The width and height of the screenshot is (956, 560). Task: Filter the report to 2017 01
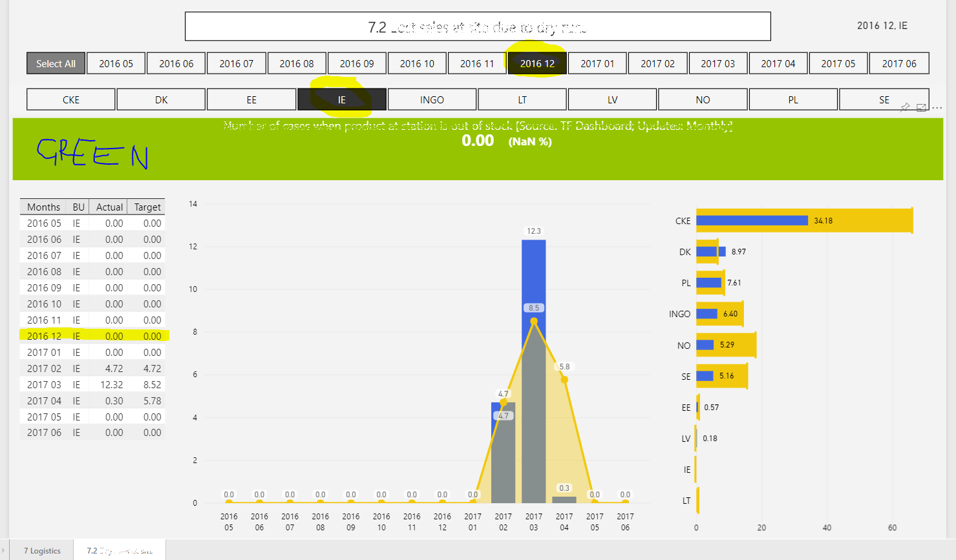tap(598, 63)
